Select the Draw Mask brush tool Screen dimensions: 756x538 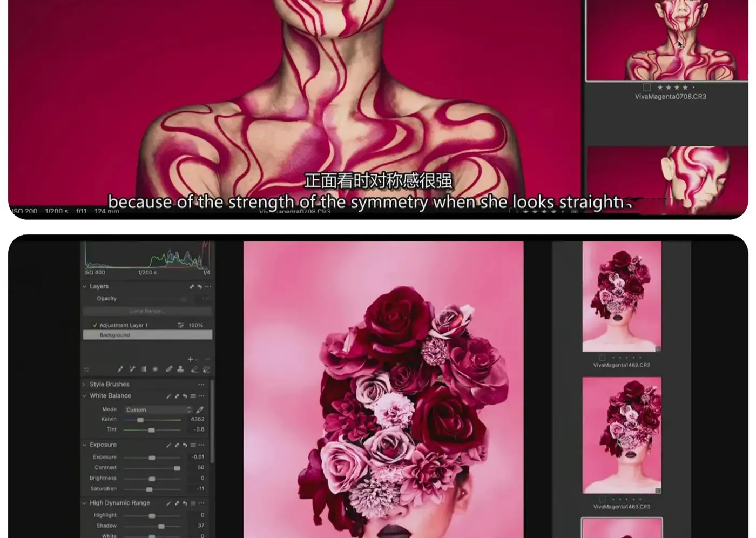click(x=120, y=369)
